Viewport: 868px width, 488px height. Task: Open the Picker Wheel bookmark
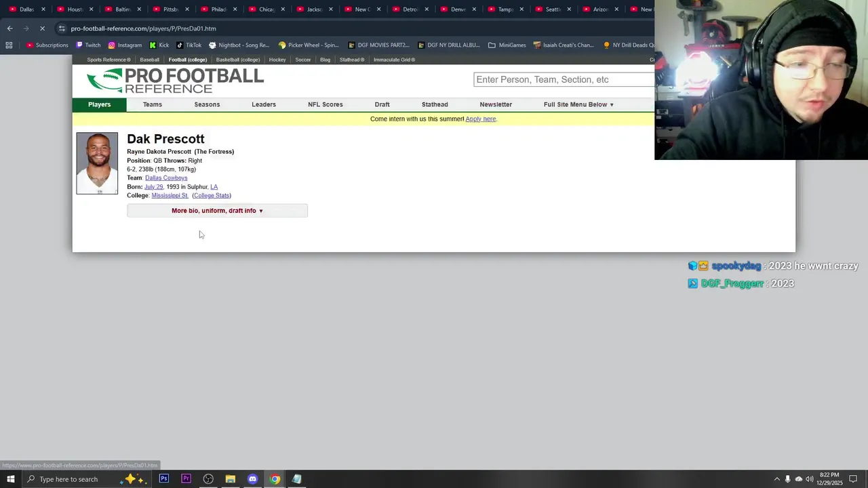(309, 45)
